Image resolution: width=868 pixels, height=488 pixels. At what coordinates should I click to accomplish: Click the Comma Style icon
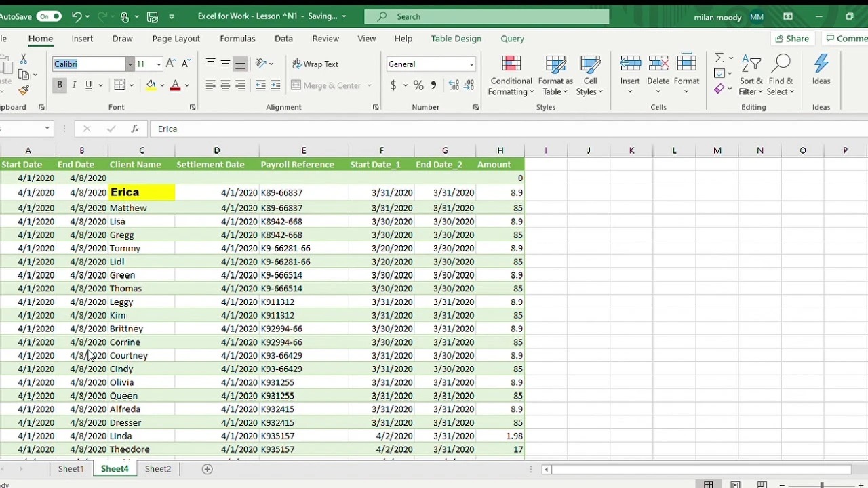point(433,85)
